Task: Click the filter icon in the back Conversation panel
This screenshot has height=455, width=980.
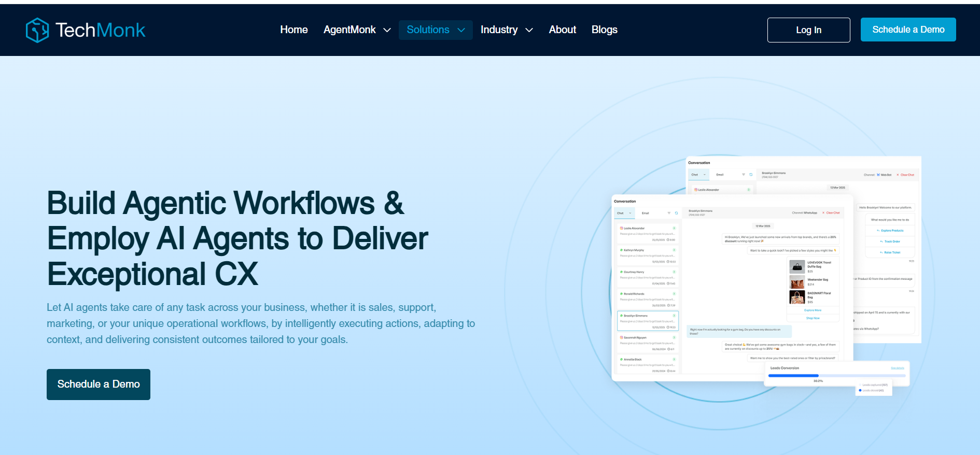Action: [x=744, y=175]
